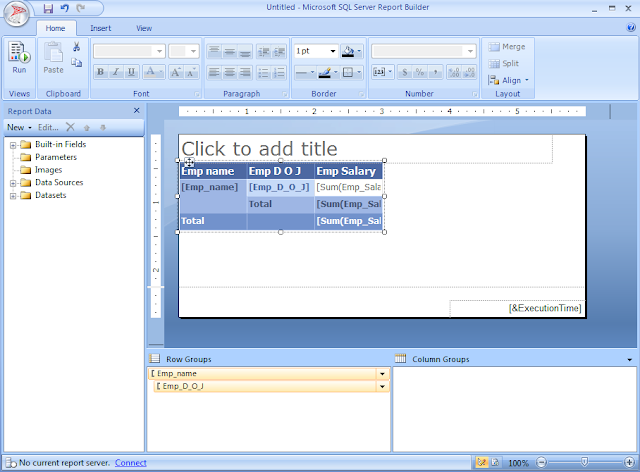Apply comma thousands separator format
The image size is (640, 472).
[436, 72]
